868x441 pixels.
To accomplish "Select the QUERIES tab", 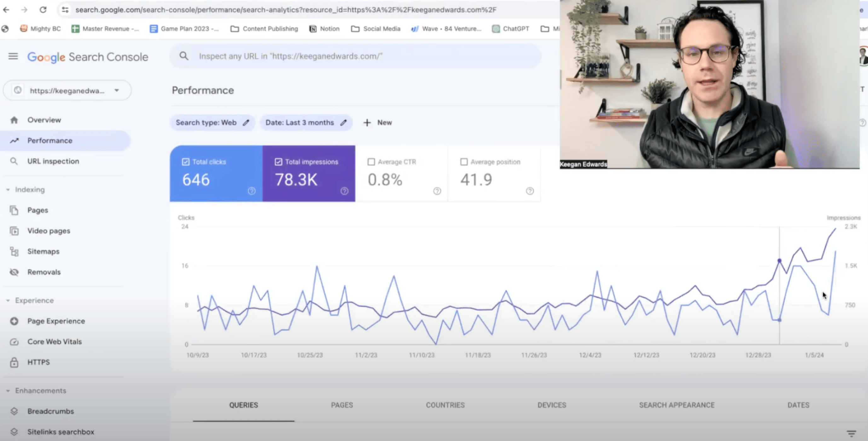I will point(243,404).
